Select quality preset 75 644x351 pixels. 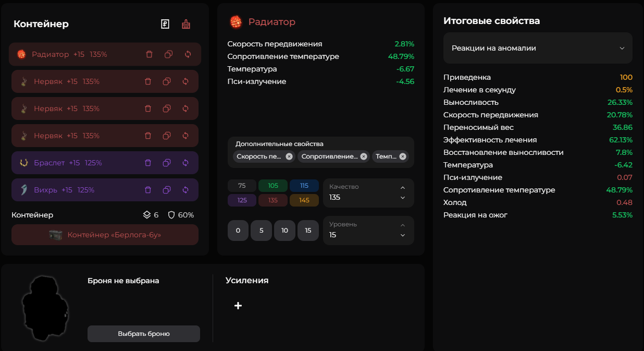(242, 186)
